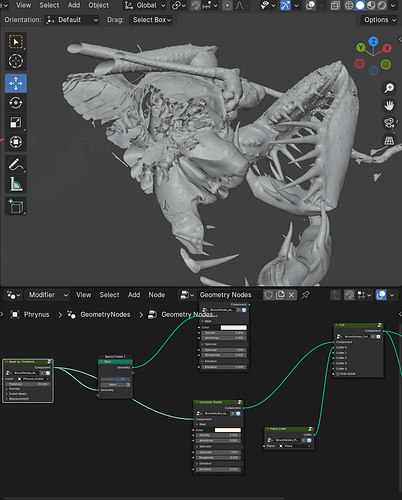Open the node editor type selector
The height and width of the screenshot is (500, 402).
14,295
